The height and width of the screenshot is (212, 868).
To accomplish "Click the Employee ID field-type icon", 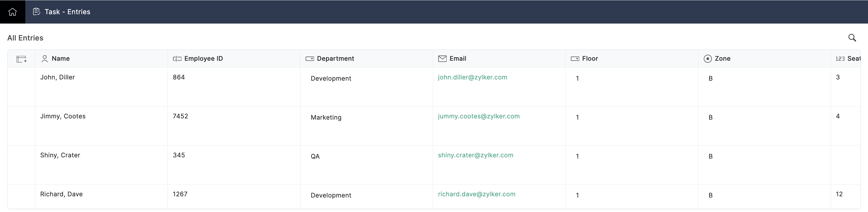I will click(x=177, y=59).
